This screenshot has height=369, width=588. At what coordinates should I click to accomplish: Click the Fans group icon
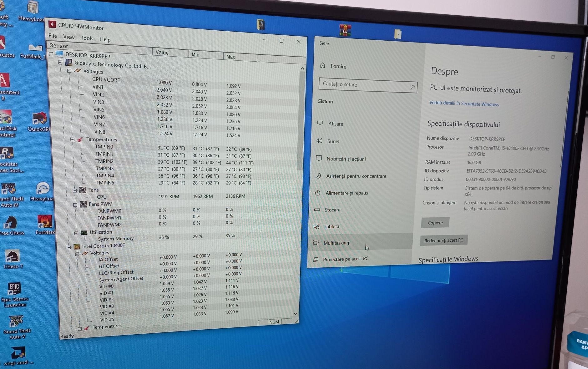[83, 190]
